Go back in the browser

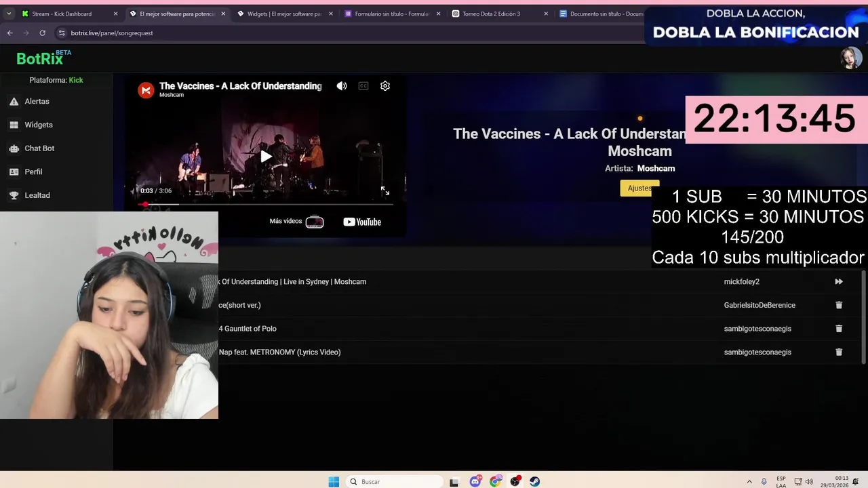pyautogui.click(x=9, y=33)
